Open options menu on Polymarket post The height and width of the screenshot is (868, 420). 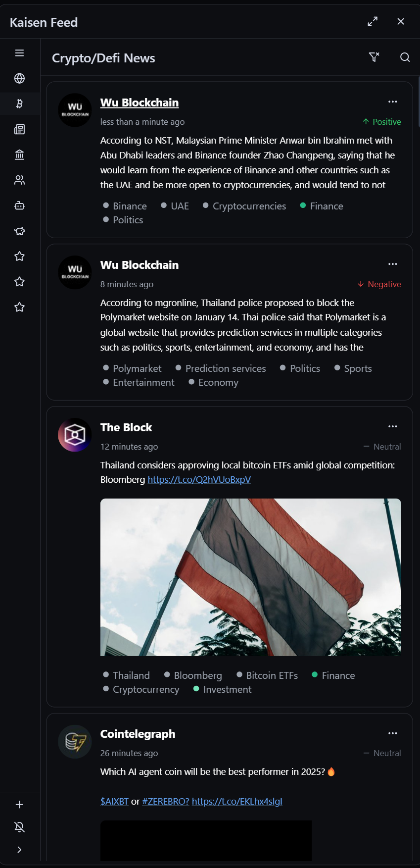(392, 264)
